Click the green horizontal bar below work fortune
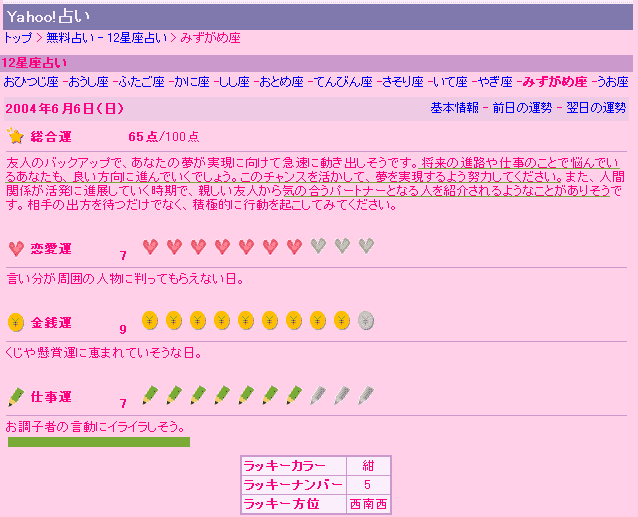638x517 pixels. coord(99,442)
